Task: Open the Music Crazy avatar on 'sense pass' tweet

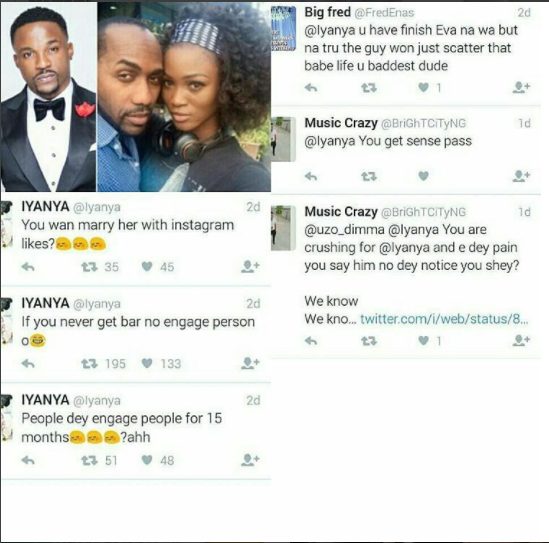Action: (284, 139)
